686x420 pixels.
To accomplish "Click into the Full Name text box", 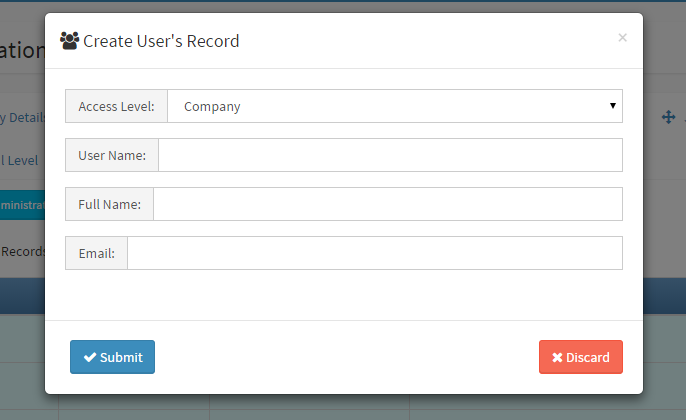I will click(x=387, y=204).
